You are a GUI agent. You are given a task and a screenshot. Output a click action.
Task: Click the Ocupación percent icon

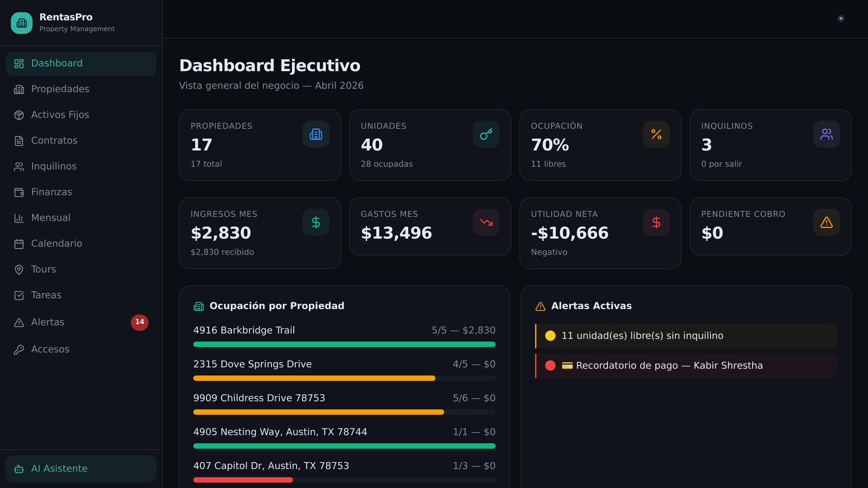pyautogui.click(x=656, y=134)
